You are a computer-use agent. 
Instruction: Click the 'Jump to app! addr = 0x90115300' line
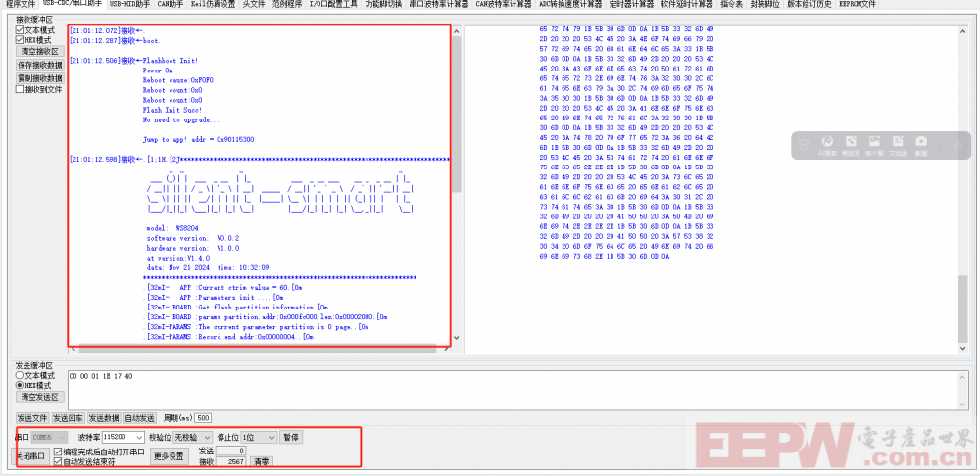[x=198, y=139]
